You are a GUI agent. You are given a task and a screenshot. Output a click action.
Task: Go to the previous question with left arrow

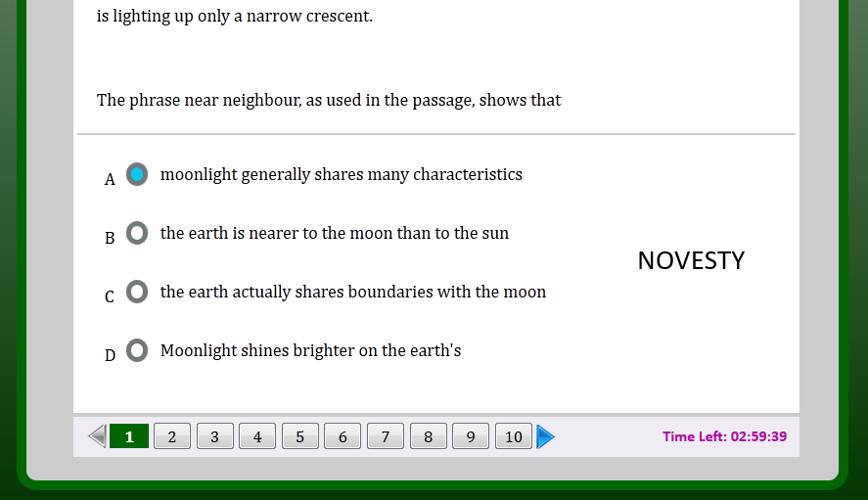(x=97, y=436)
